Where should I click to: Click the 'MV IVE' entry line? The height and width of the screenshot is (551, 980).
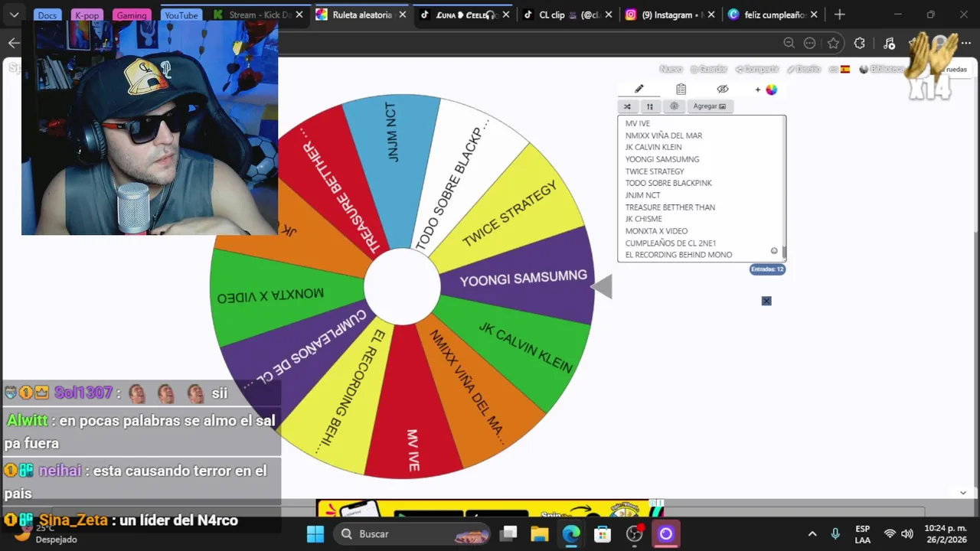638,123
